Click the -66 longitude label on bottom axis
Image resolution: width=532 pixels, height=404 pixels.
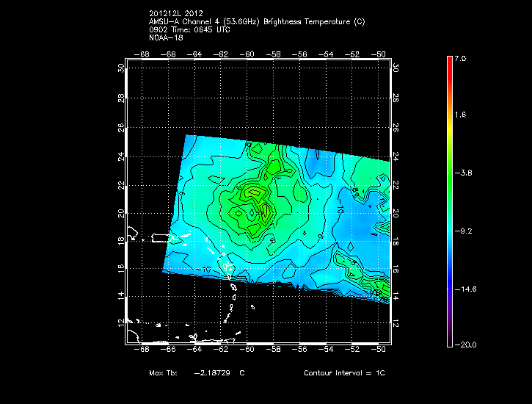click(167, 349)
